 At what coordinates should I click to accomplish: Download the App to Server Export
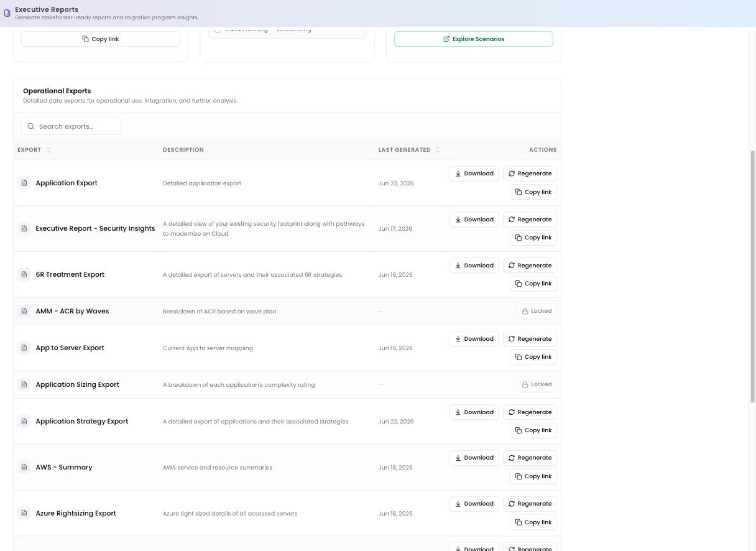coord(474,339)
